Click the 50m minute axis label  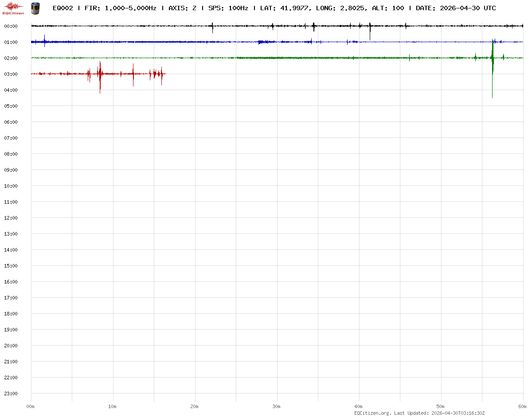pyautogui.click(x=441, y=406)
